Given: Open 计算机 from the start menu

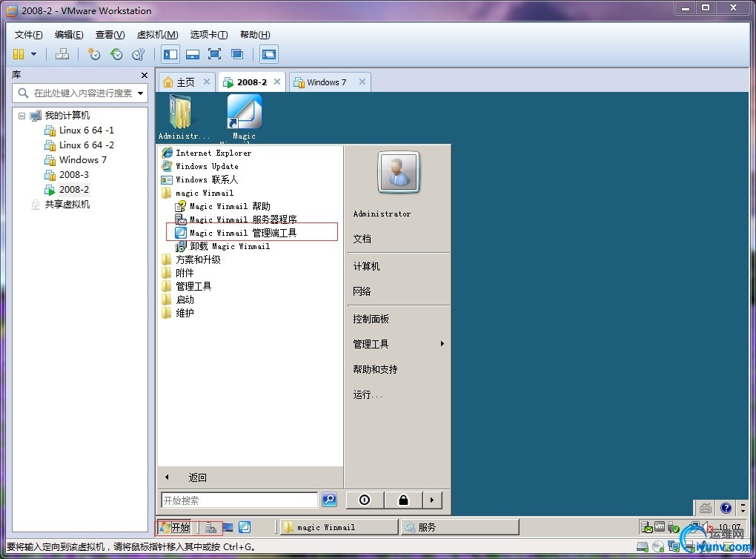Looking at the screenshot, I should tap(366, 266).
